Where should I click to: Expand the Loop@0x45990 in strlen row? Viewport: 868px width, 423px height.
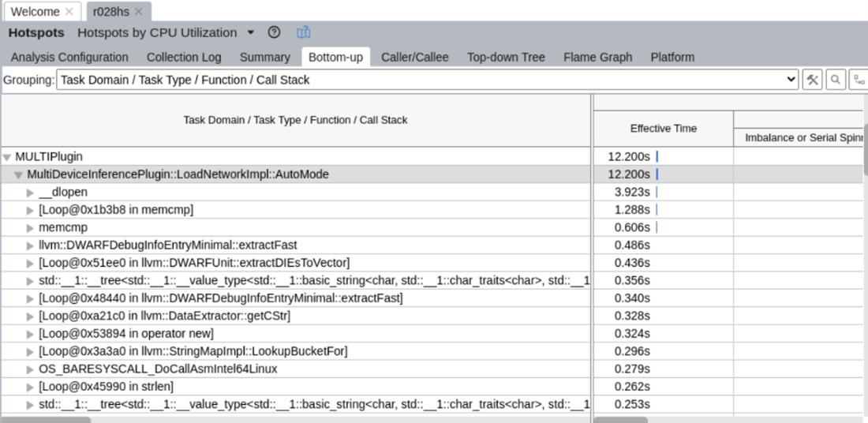(x=31, y=387)
